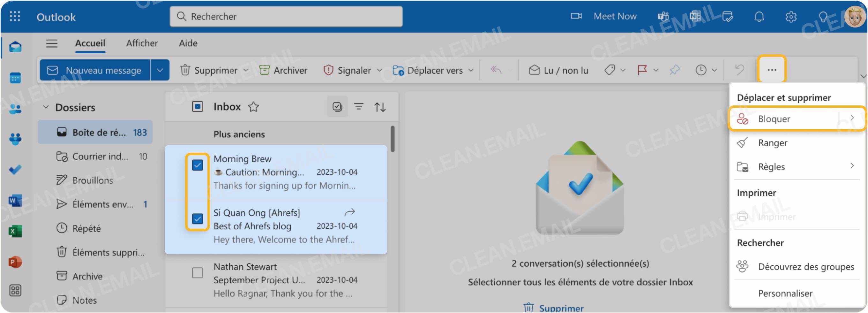
Task: Uncheck the Morning Brew message checkbox
Action: [x=198, y=165]
